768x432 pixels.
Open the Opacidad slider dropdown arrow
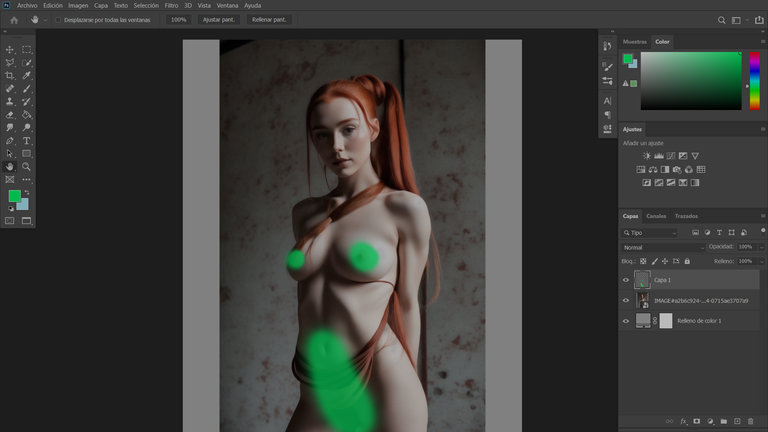761,247
